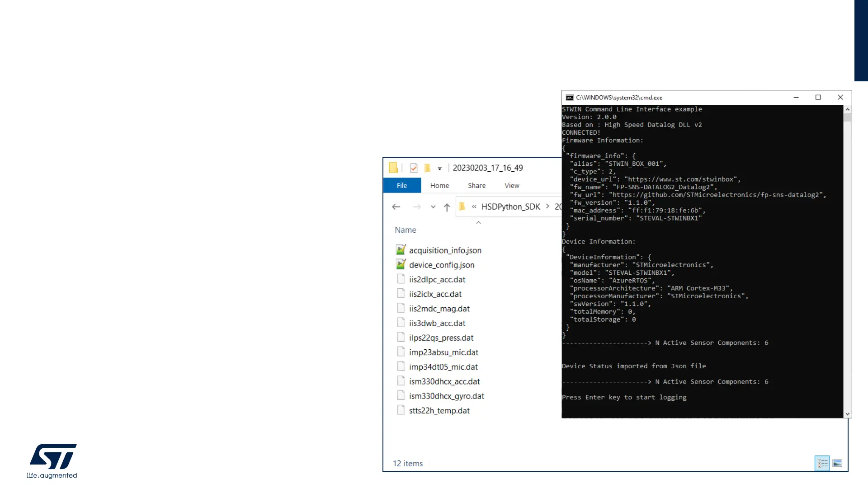This screenshot has height=488, width=868.
Task: Maximize the cmd.exe window
Action: 818,97
